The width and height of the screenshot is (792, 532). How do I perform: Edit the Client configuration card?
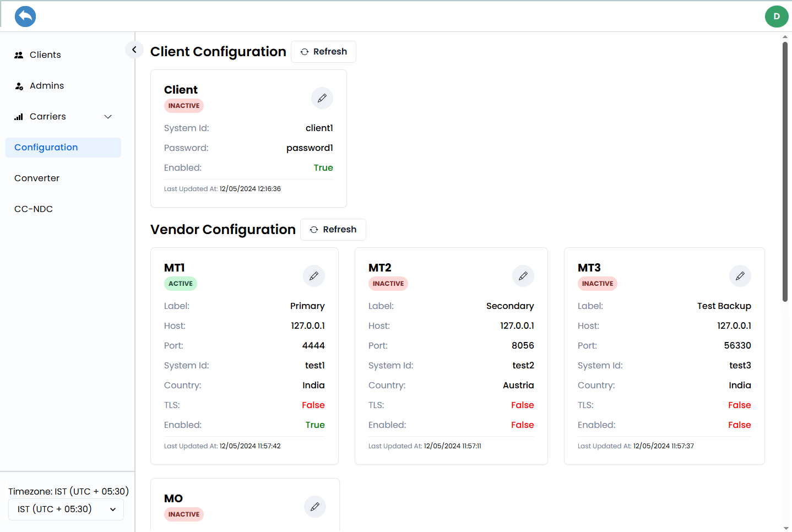point(322,98)
